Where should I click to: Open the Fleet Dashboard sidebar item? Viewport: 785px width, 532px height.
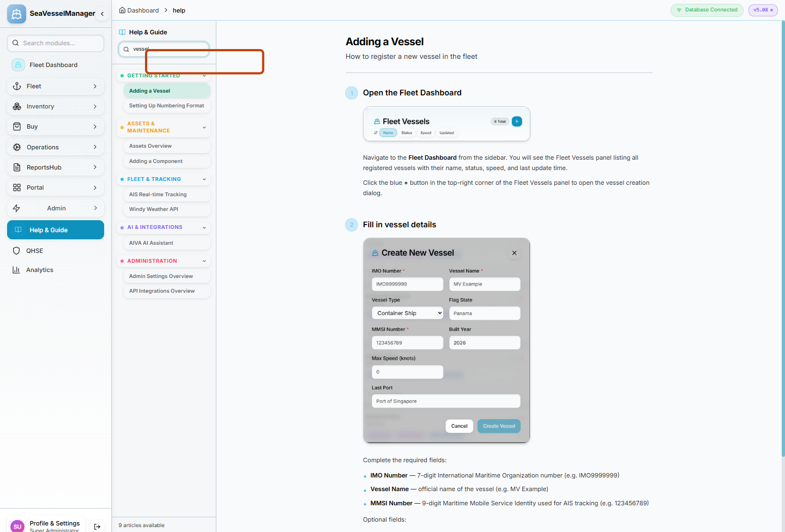(x=56, y=65)
